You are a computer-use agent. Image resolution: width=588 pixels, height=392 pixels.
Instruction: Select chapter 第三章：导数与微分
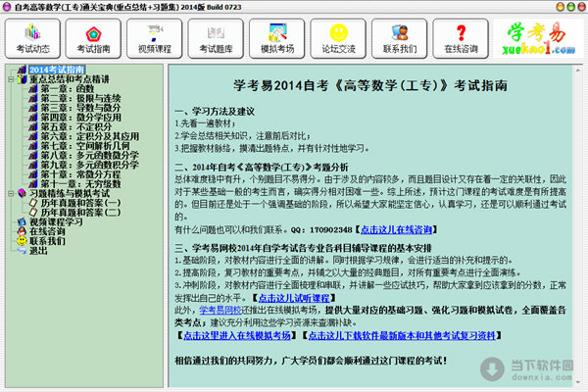80,108
